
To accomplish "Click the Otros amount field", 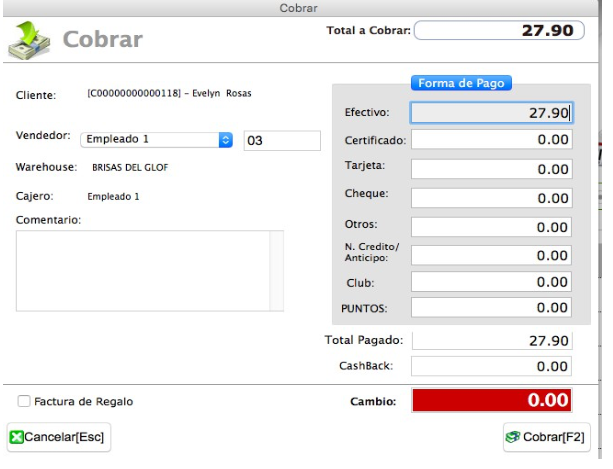I will click(x=491, y=227).
